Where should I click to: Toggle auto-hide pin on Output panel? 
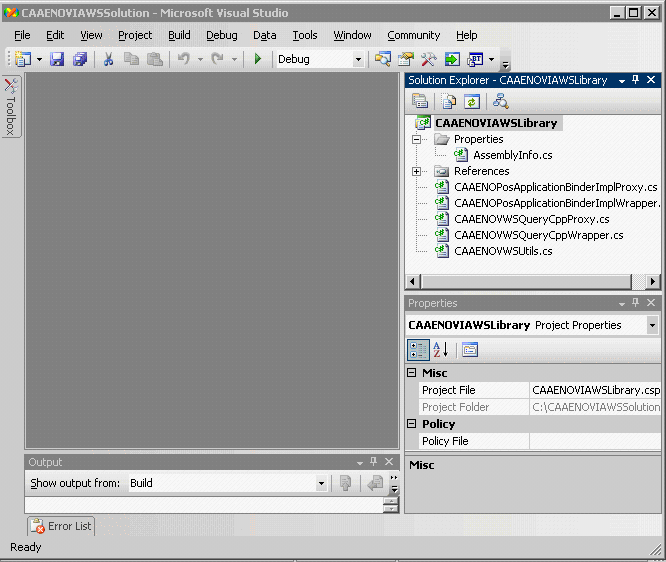tap(373, 461)
